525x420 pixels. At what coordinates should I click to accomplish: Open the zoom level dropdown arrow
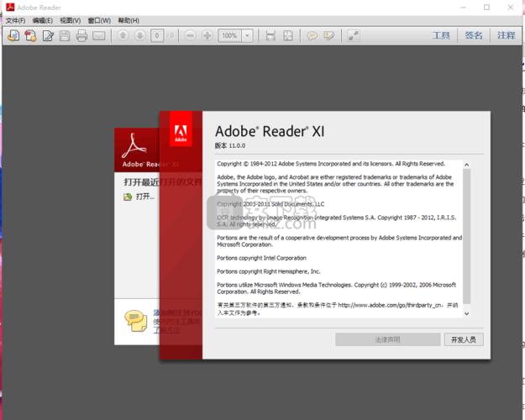coord(247,35)
